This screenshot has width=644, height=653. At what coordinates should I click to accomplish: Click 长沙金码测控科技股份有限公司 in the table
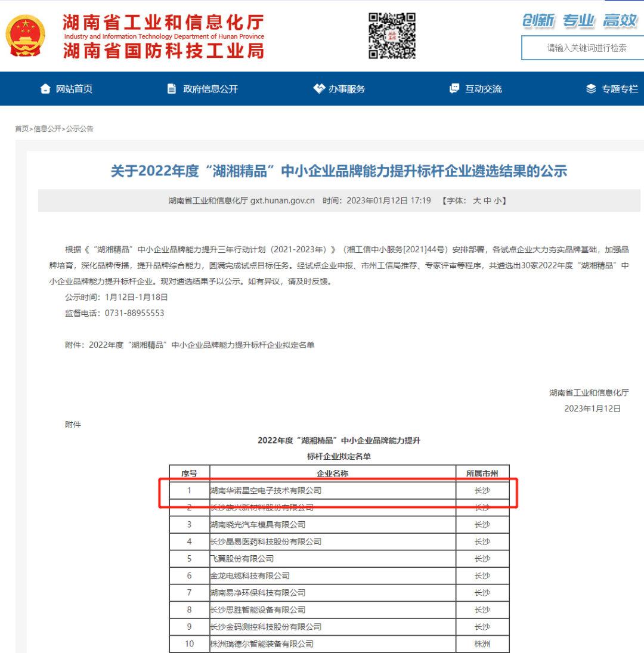(x=265, y=627)
